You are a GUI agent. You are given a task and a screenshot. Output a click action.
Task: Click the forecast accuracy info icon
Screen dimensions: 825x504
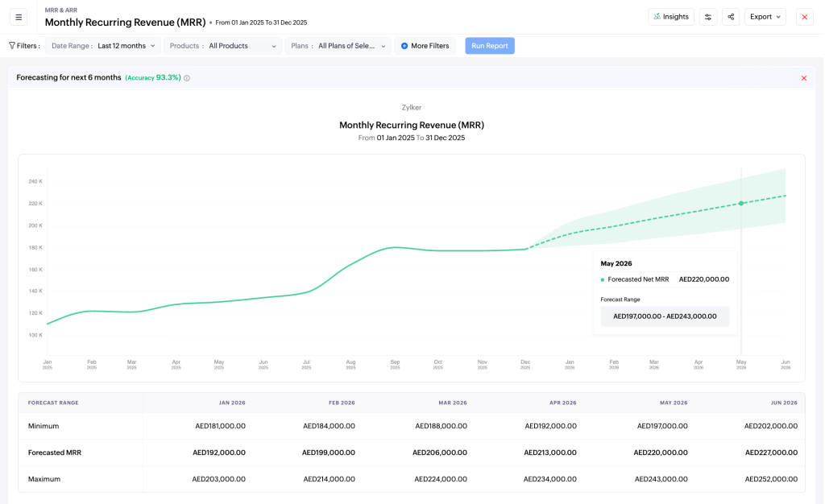[x=187, y=78]
